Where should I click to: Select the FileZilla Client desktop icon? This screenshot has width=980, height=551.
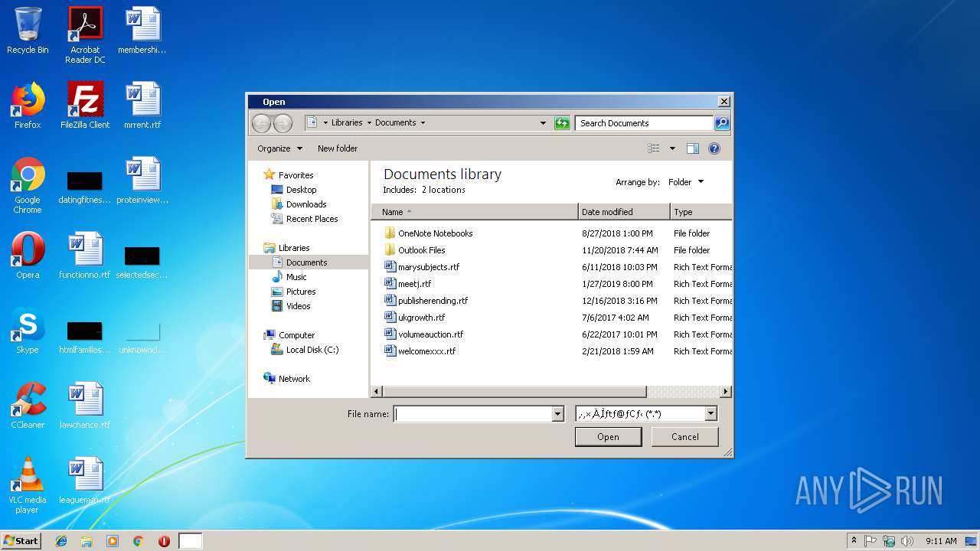(85, 106)
